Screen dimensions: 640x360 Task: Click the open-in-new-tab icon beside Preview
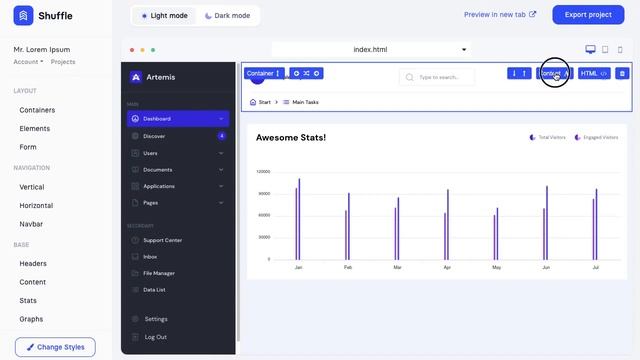click(x=532, y=14)
